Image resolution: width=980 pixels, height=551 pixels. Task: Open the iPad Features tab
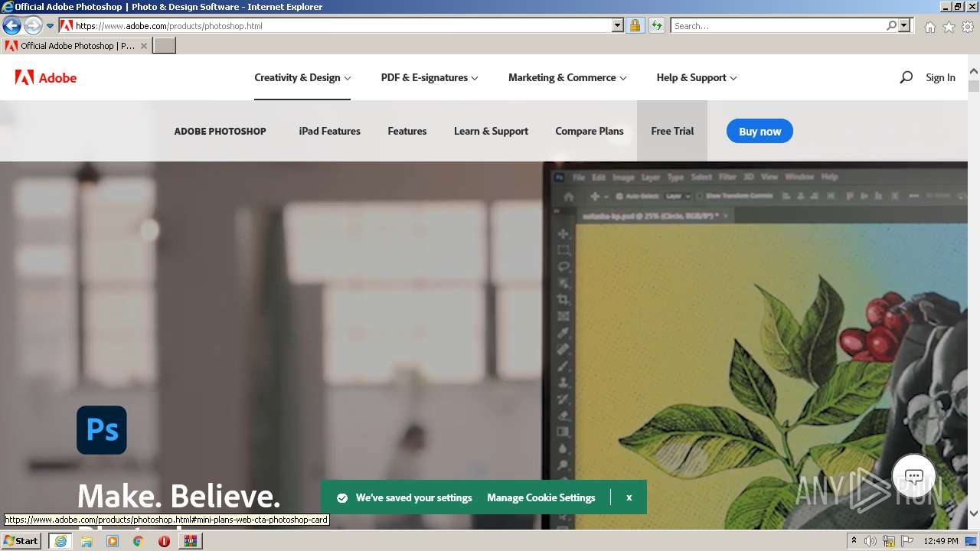point(329,131)
